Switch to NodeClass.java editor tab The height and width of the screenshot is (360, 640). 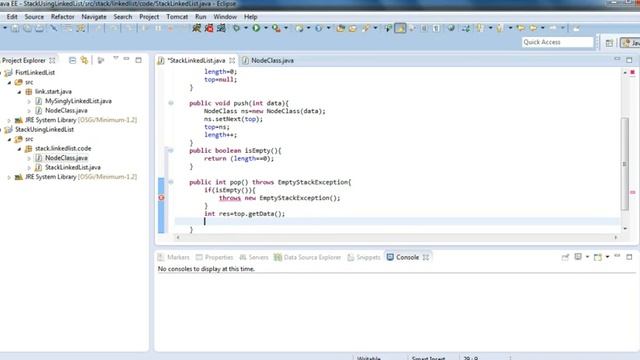tap(268, 60)
